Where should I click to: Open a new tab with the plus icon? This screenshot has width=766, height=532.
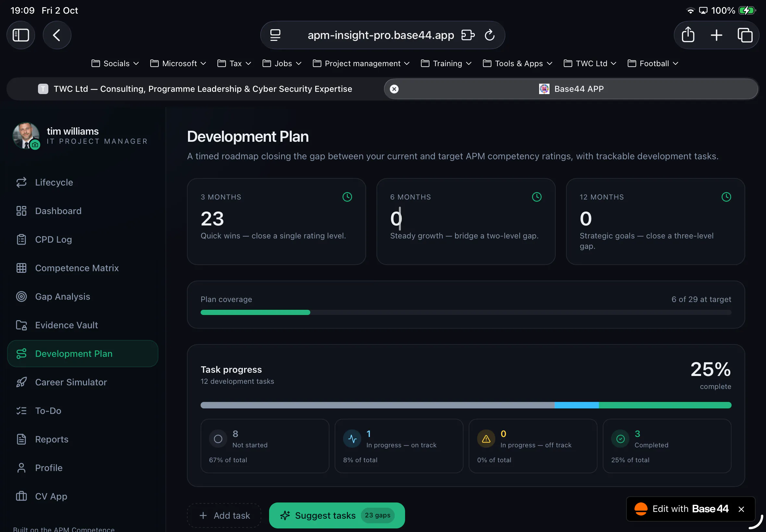coord(716,35)
